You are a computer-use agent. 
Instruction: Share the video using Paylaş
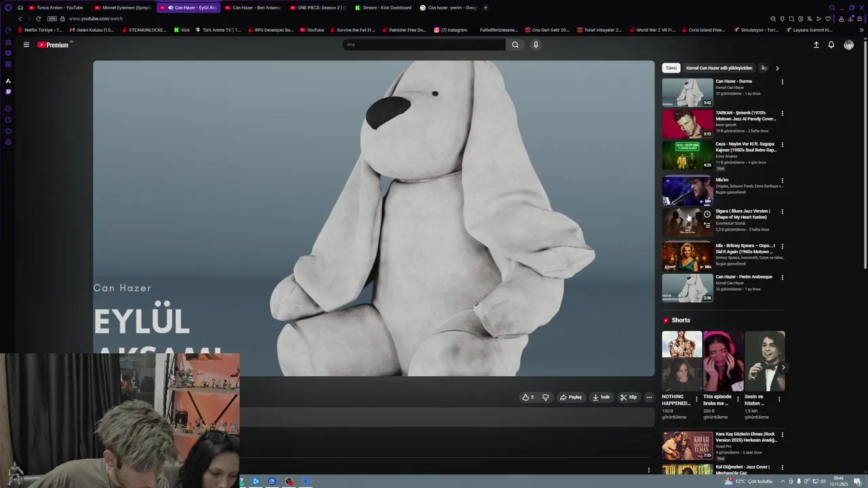point(571,397)
